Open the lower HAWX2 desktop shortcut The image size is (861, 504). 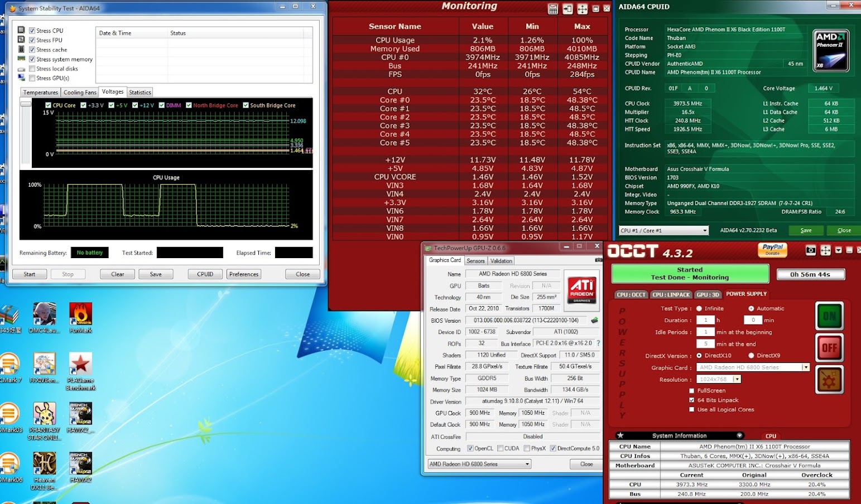[x=80, y=467]
